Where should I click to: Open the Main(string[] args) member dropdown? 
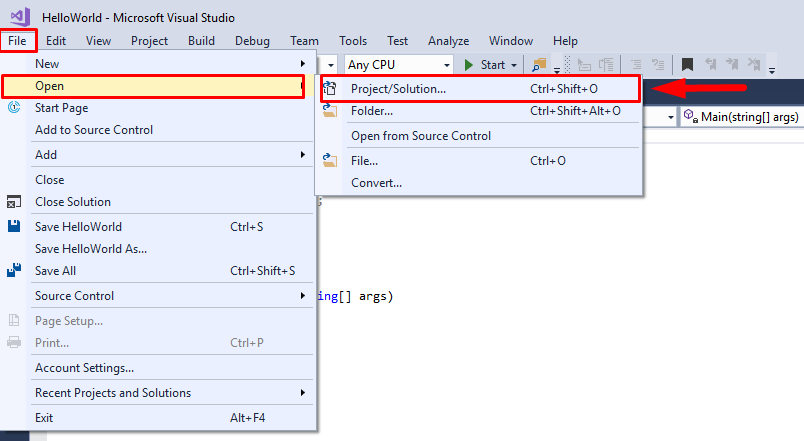741,117
